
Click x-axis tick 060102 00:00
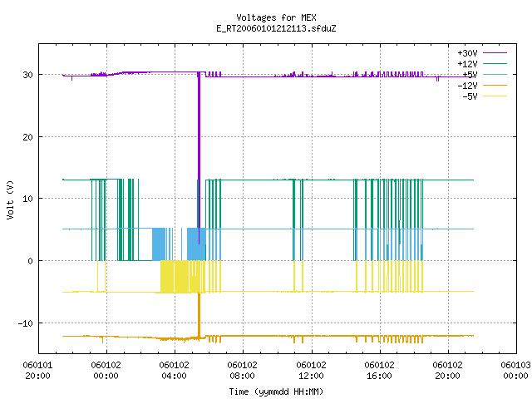(106, 371)
